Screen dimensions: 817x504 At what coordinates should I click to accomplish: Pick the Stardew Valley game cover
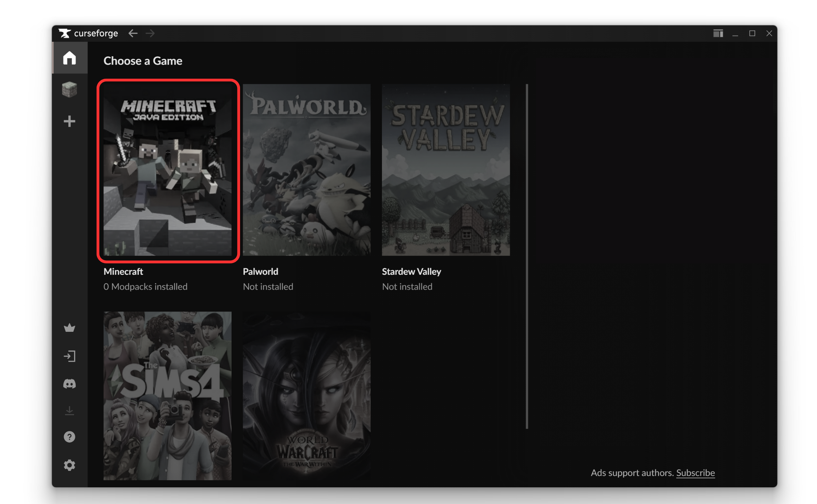click(x=446, y=170)
